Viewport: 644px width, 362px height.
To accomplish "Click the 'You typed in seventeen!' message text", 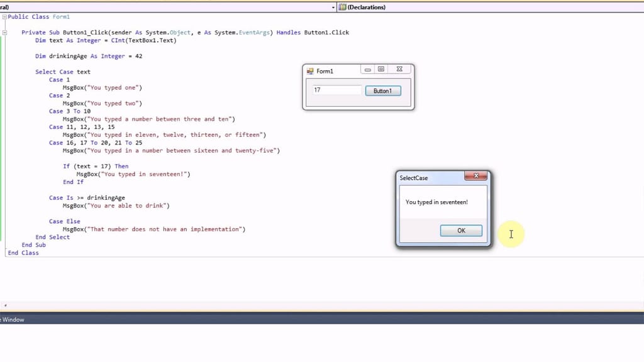I will 436,202.
